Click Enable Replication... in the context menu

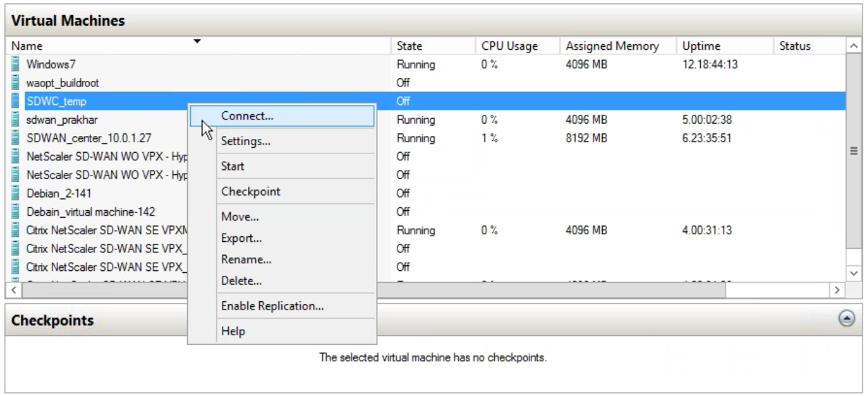pos(282,305)
